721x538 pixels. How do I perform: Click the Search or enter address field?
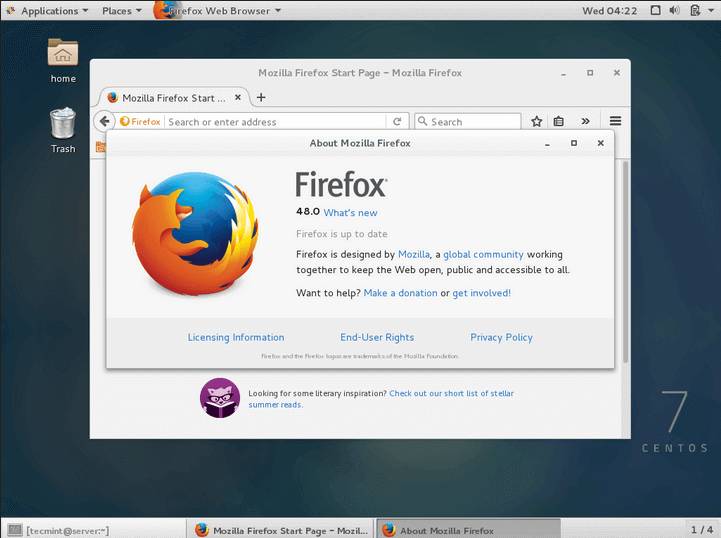pos(275,122)
